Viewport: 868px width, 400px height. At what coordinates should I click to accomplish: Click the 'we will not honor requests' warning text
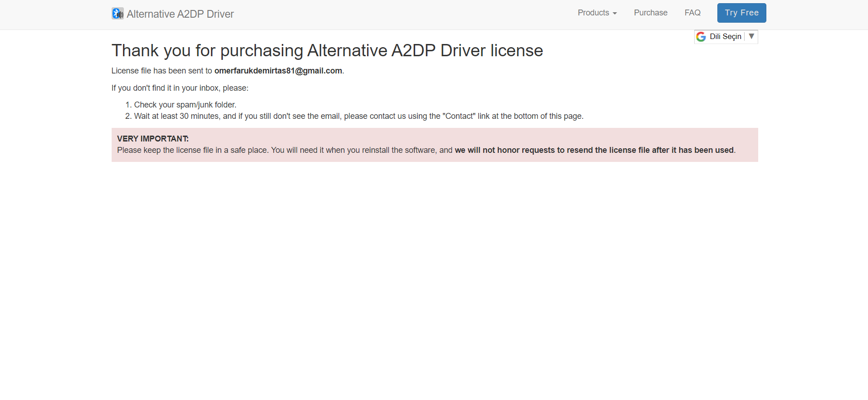click(594, 150)
